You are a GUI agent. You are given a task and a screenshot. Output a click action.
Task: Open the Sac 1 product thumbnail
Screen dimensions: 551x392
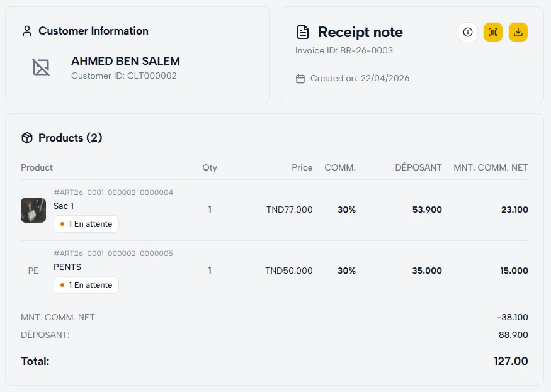click(x=33, y=210)
